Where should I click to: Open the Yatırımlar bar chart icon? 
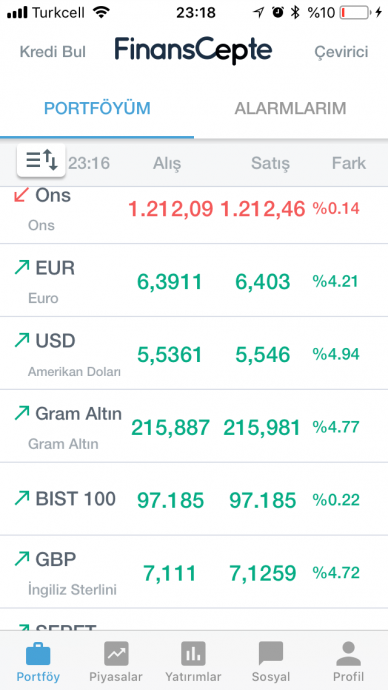click(x=193, y=653)
